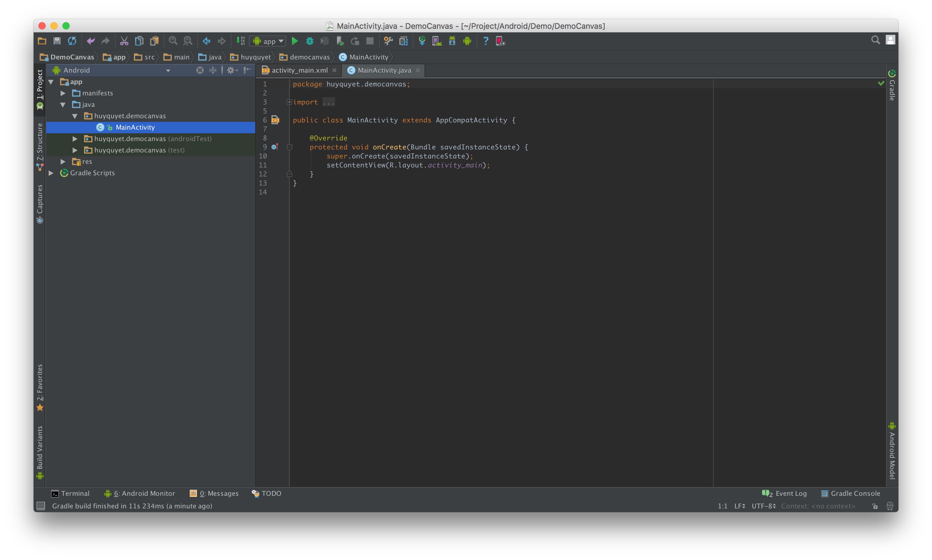
Task: Click the Collapse All icon
Action: point(213,70)
